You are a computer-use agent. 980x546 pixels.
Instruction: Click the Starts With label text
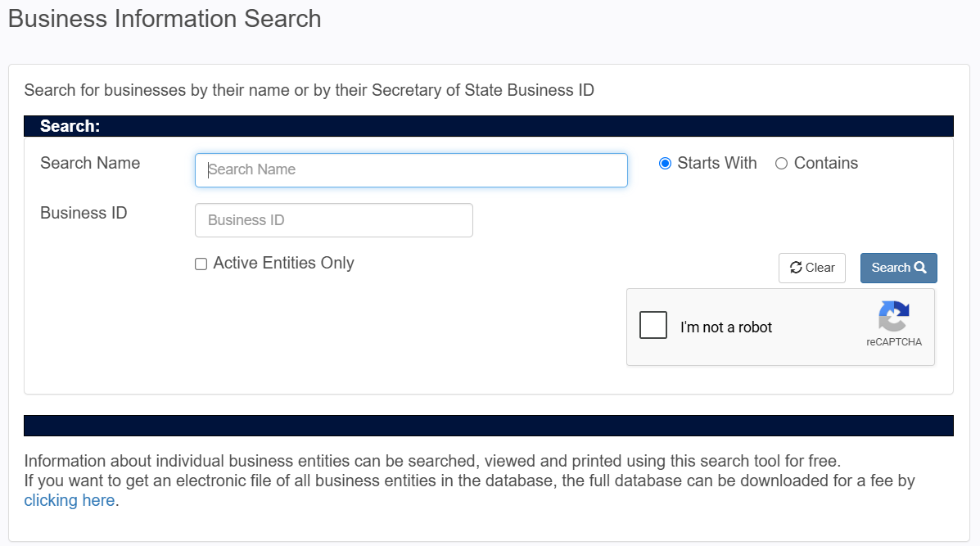pos(717,163)
